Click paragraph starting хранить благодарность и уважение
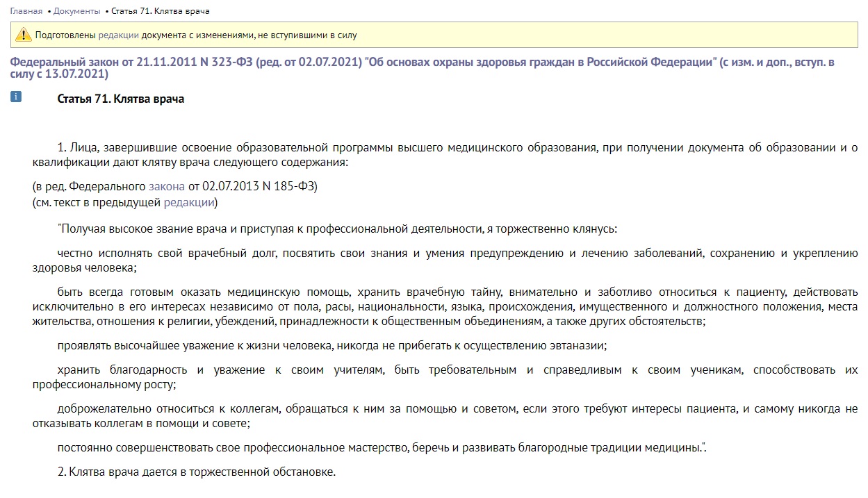Screen dimensions: 868x498 445,377
